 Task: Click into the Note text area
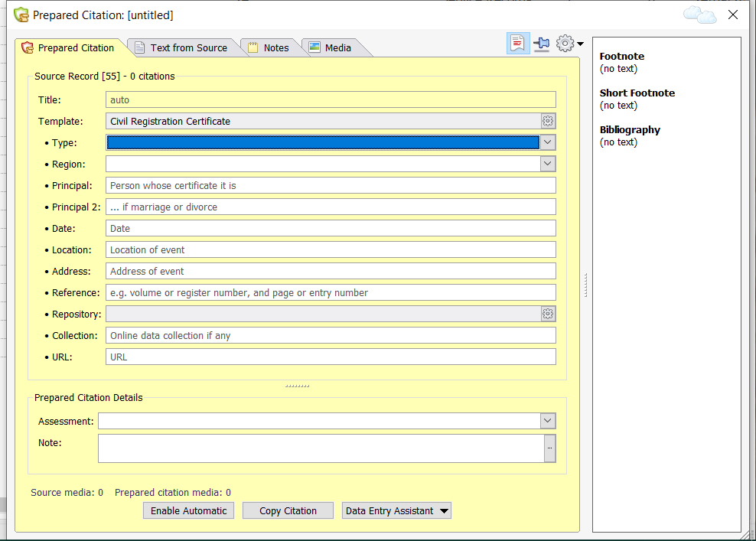321,448
